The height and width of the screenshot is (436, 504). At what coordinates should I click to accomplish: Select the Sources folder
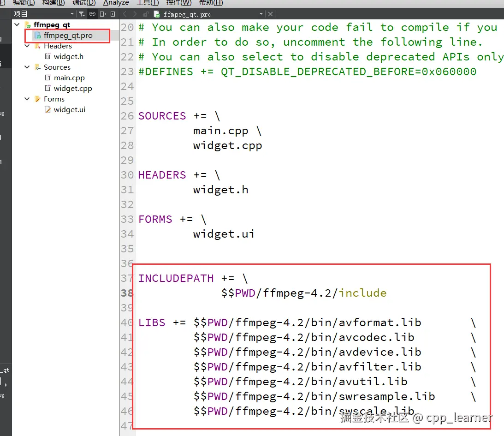pos(57,67)
